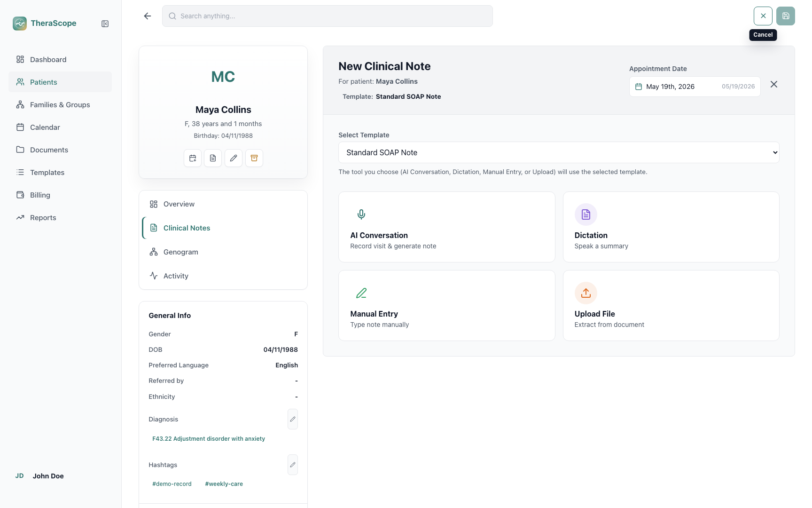This screenshot has height=508, width=812.
Task: Click the Maya Collins name heading
Action: click(223, 110)
